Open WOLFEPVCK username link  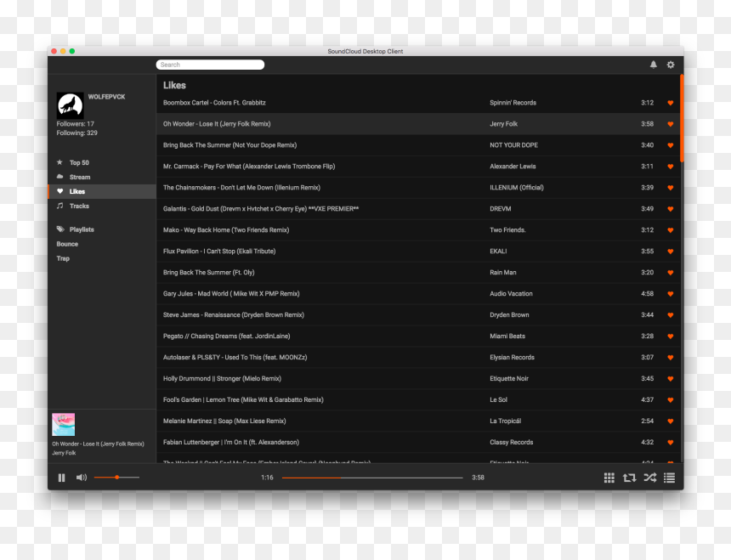click(x=107, y=97)
